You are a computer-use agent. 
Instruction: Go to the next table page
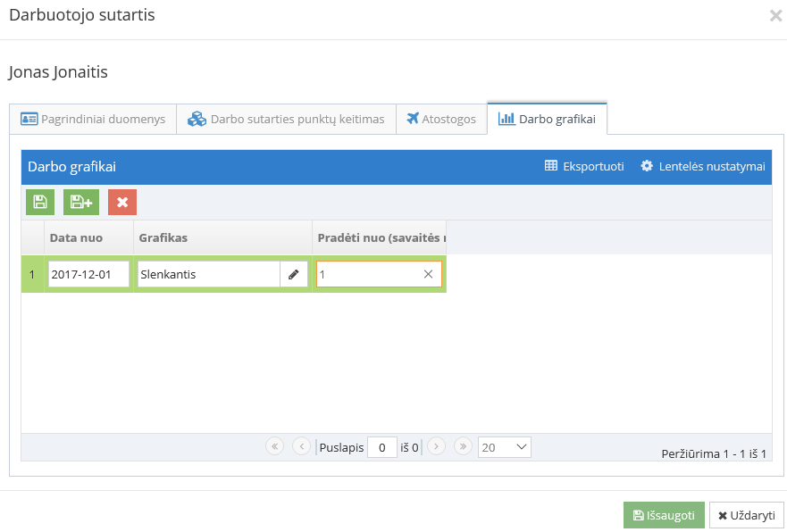(x=436, y=446)
